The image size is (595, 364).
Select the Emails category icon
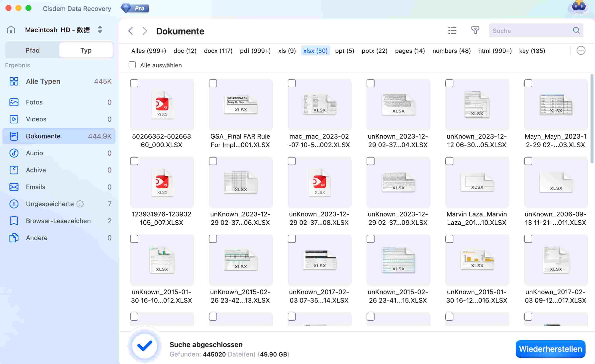point(14,187)
